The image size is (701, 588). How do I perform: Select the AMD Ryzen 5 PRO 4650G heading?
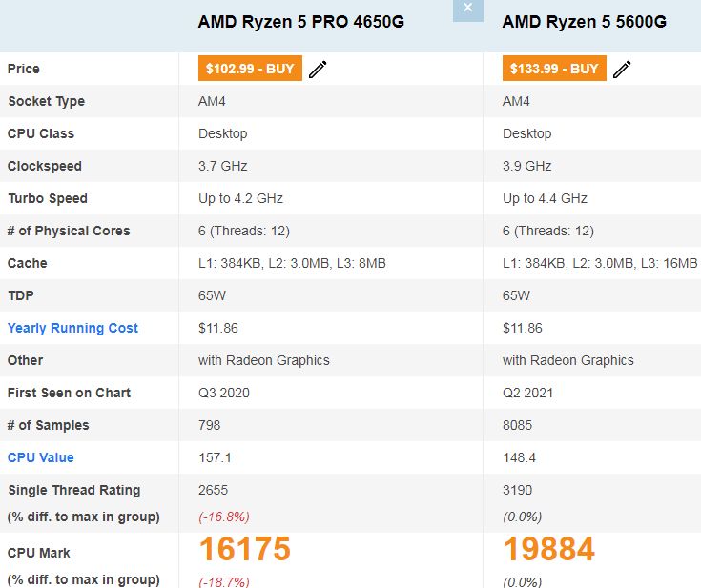point(300,22)
